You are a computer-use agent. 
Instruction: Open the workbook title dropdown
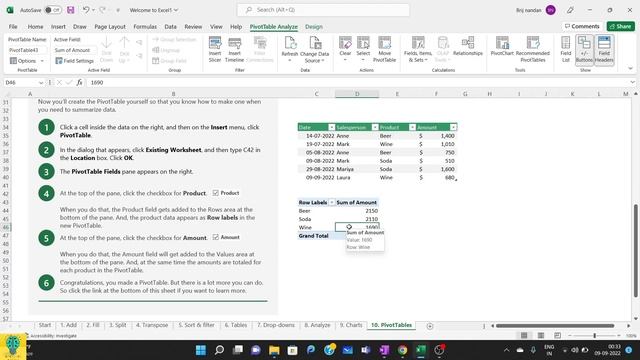point(176,10)
